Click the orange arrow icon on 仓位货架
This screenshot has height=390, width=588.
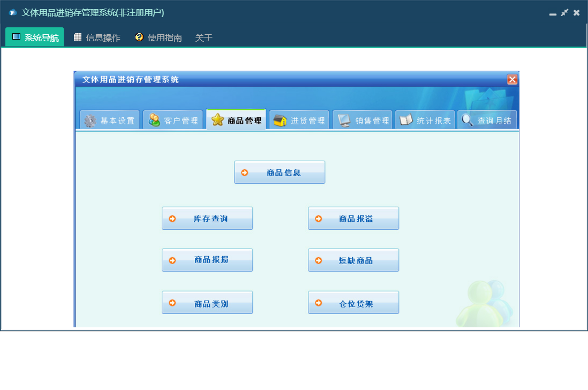[x=319, y=303]
